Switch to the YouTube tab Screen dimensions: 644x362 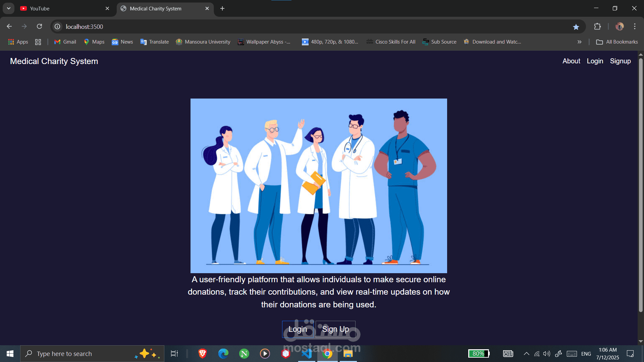(x=64, y=9)
